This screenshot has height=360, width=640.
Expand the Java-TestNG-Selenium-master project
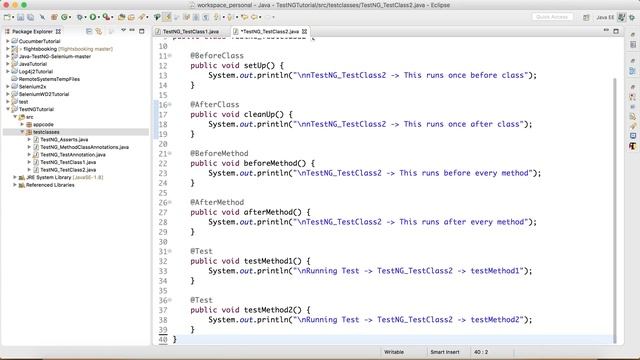[x=7, y=56]
